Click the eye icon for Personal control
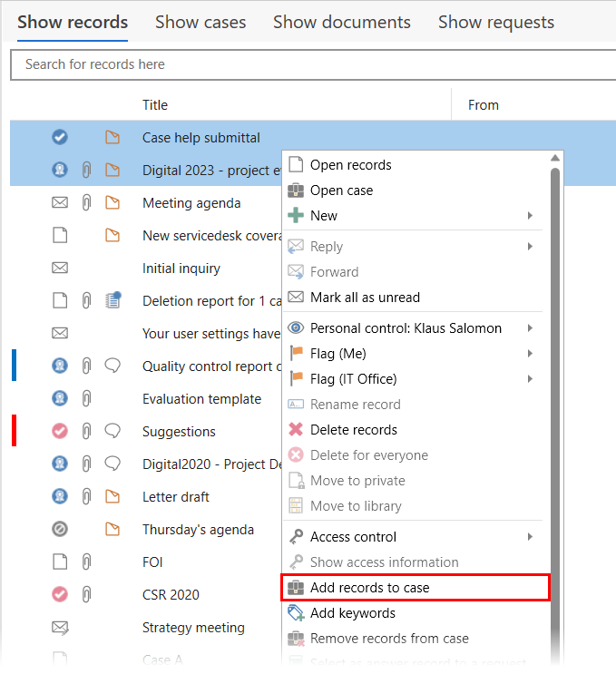Screen dimensions: 616x674 [x=296, y=328]
